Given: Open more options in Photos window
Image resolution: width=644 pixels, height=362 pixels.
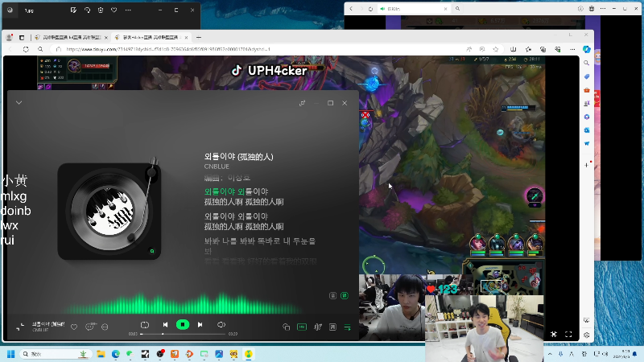Looking at the screenshot, I should [x=128, y=10].
